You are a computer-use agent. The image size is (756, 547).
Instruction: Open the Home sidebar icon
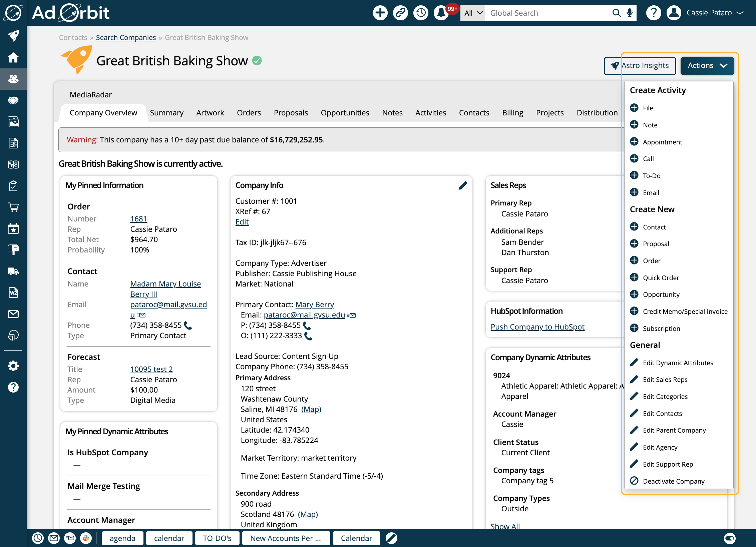pyautogui.click(x=13, y=57)
